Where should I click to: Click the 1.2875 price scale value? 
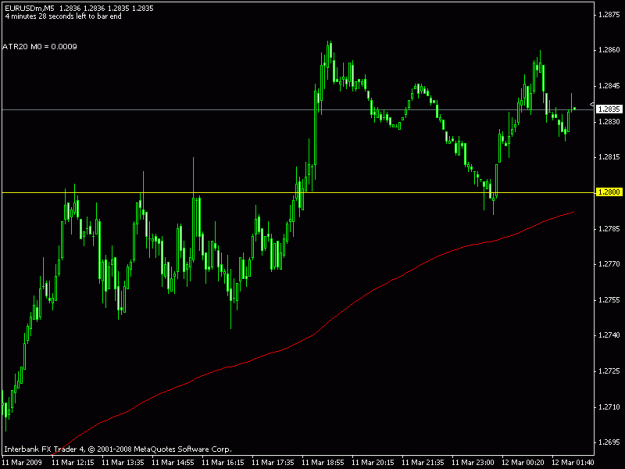click(x=609, y=15)
